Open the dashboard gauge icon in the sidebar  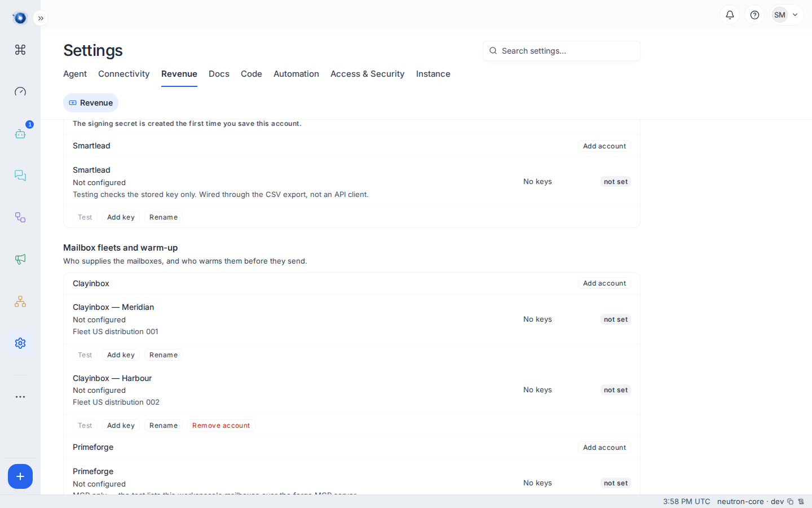coord(20,91)
